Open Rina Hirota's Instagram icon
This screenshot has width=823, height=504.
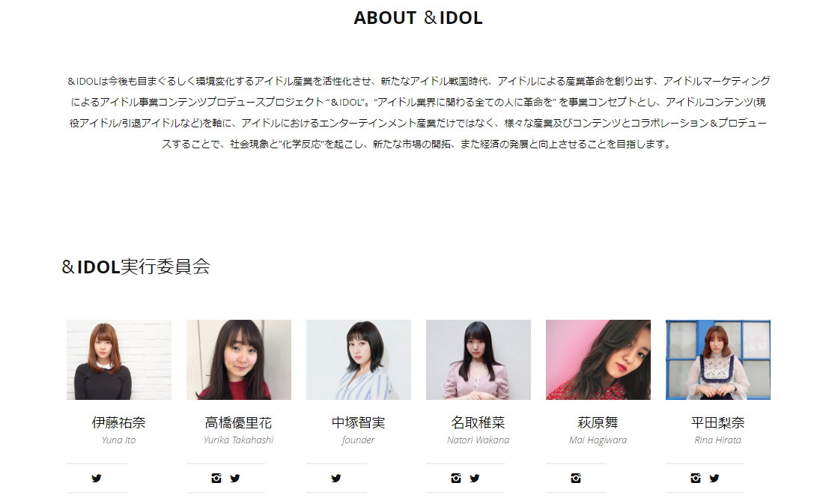coord(696,479)
